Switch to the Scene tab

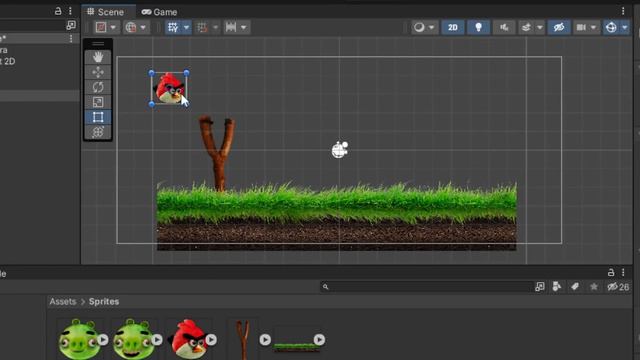click(x=106, y=12)
